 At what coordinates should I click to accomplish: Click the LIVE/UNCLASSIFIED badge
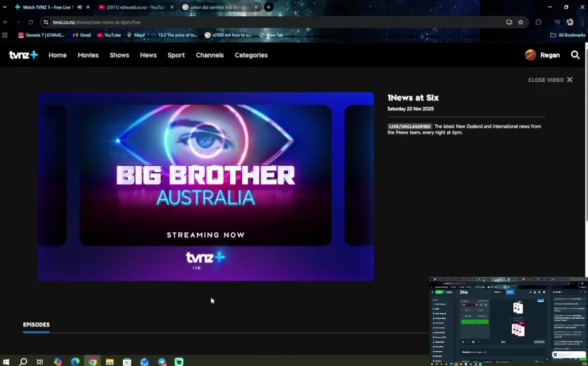coord(410,127)
